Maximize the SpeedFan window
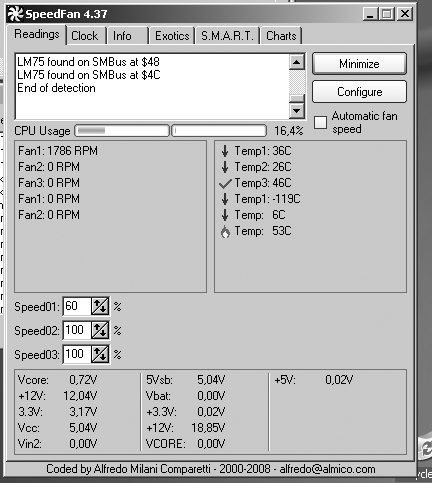Image resolution: width=432 pixels, height=483 pixels. [x=387, y=14]
